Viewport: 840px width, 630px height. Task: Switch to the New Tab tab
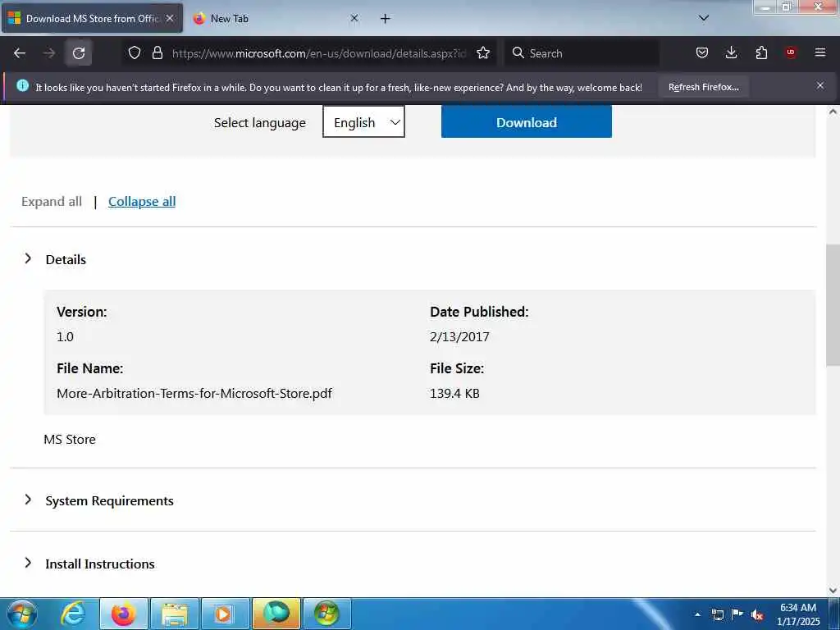click(268, 19)
